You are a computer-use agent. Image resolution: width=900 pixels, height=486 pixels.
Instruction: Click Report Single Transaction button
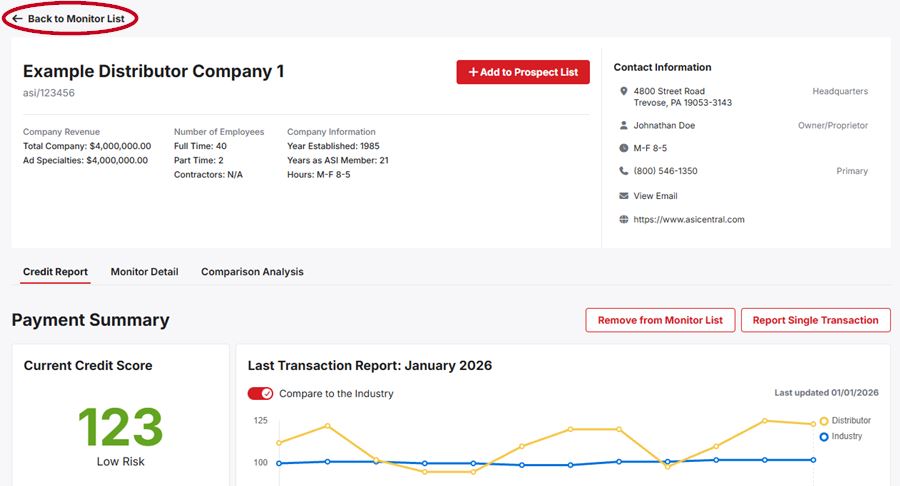(815, 320)
